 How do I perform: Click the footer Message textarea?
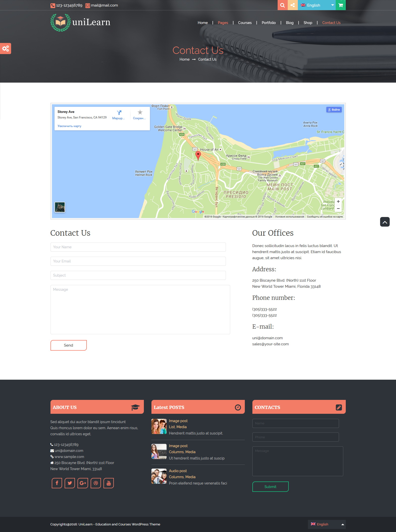click(298, 461)
